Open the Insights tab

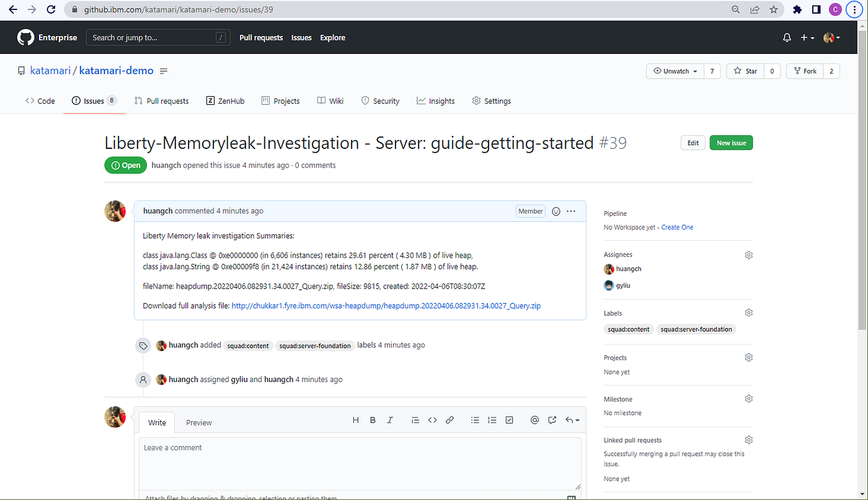coord(436,101)
